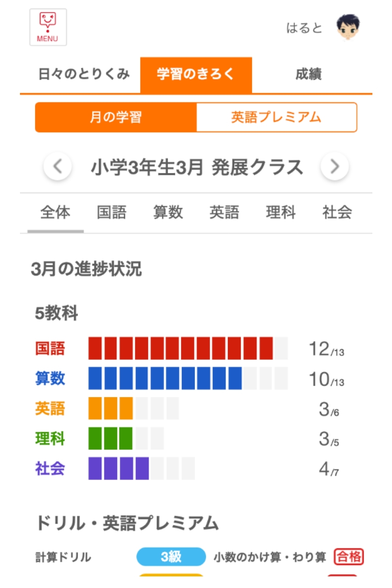Click the red 国語 progress bar
392x588 pixels.
pos(188,348)
